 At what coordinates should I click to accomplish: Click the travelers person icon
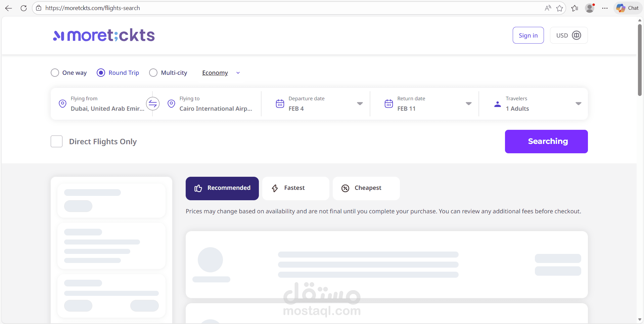pos(497,104)
